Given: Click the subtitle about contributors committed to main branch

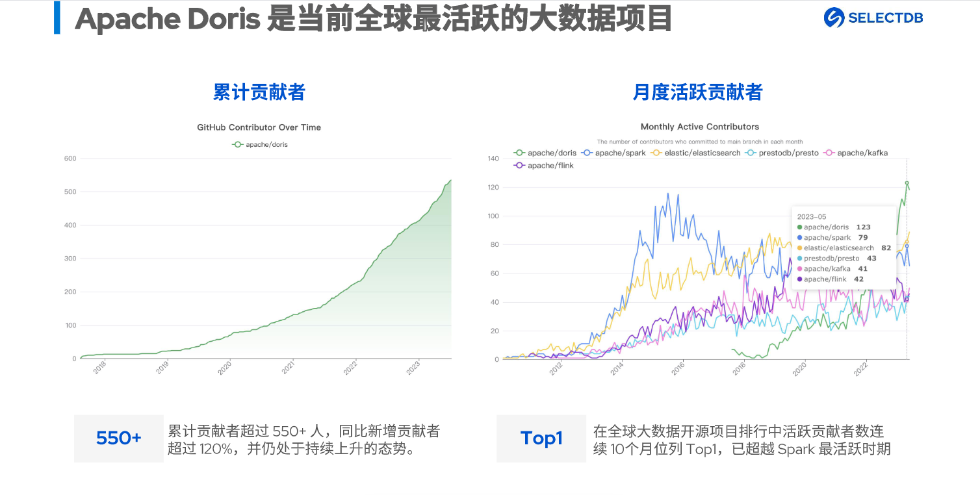Looking at the screenshot, I should pyautogui.click(x=700, y=142).
